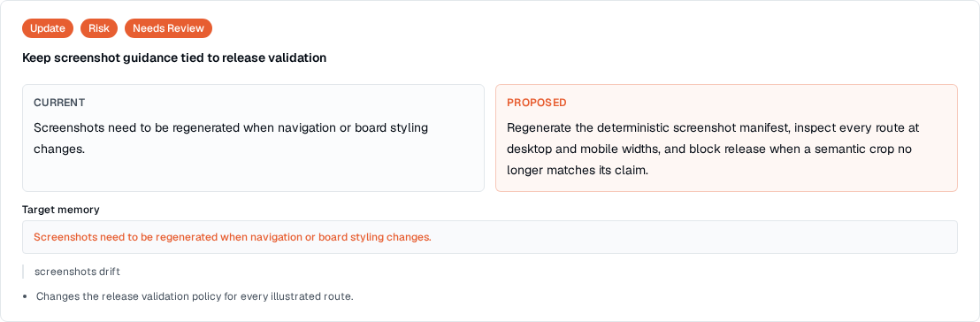
Task: Click the line mentioning desktop and mobile widths
Action: pos(703,149)
